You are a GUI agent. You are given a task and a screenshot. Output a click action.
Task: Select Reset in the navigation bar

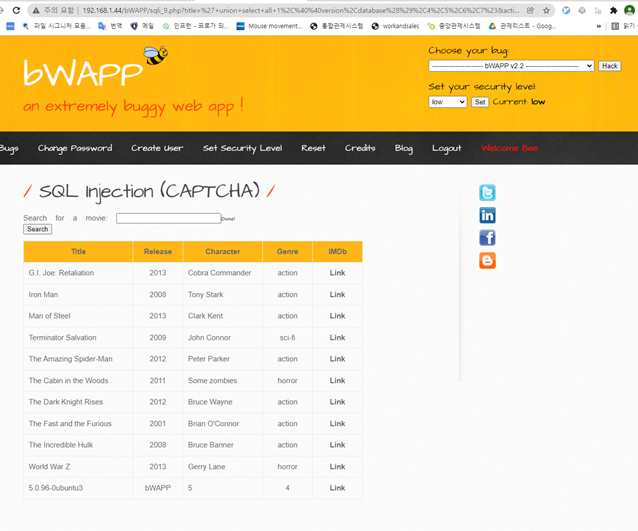click(x=313, y=149)
